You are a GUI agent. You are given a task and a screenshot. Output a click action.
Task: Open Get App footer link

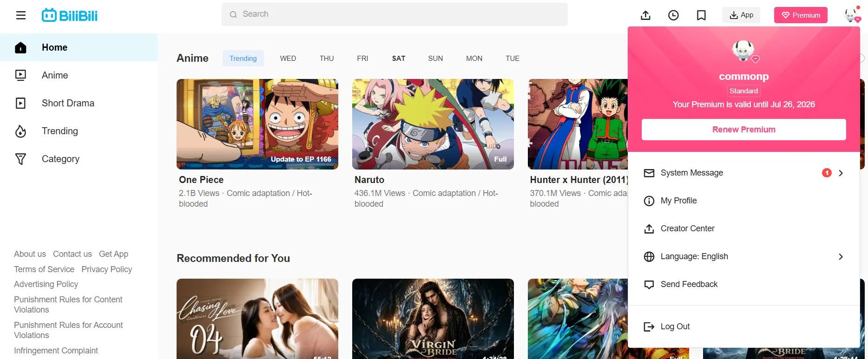113,254
